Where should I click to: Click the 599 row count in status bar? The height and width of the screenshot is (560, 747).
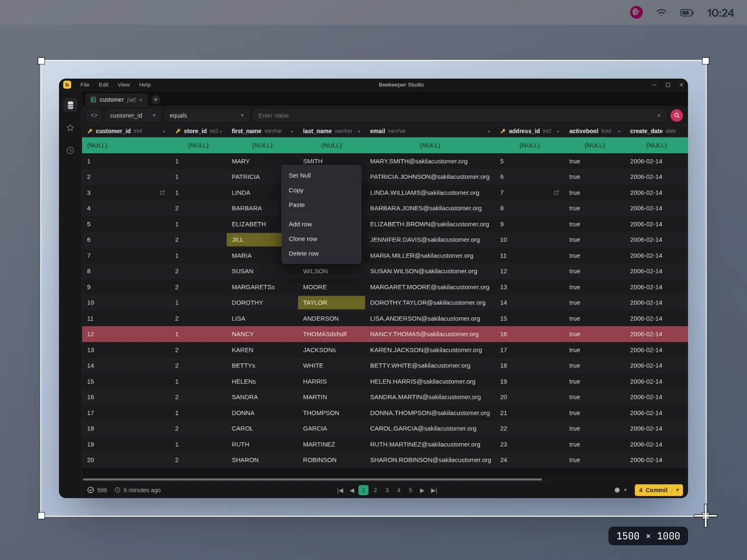coord(97,490)
